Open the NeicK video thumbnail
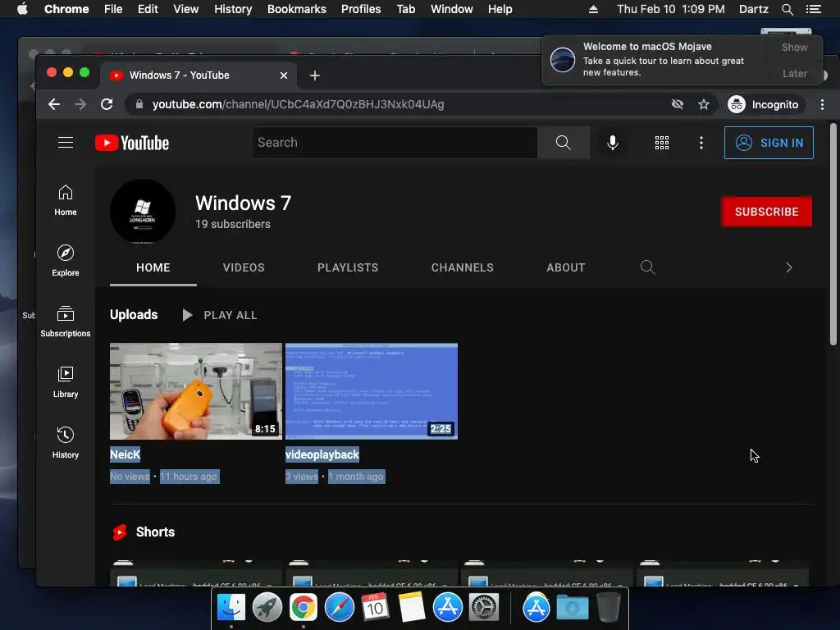This screenshot has height=630, width=840. (x=196, y=391)
